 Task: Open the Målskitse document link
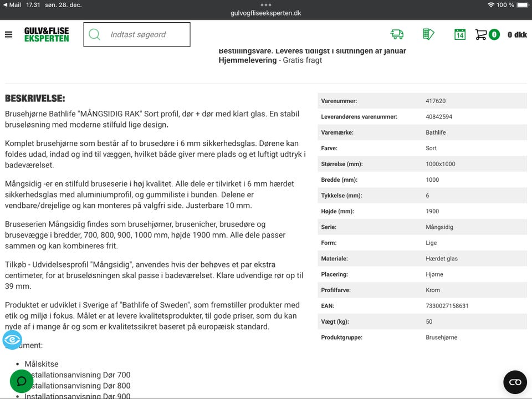coord(42,364)
